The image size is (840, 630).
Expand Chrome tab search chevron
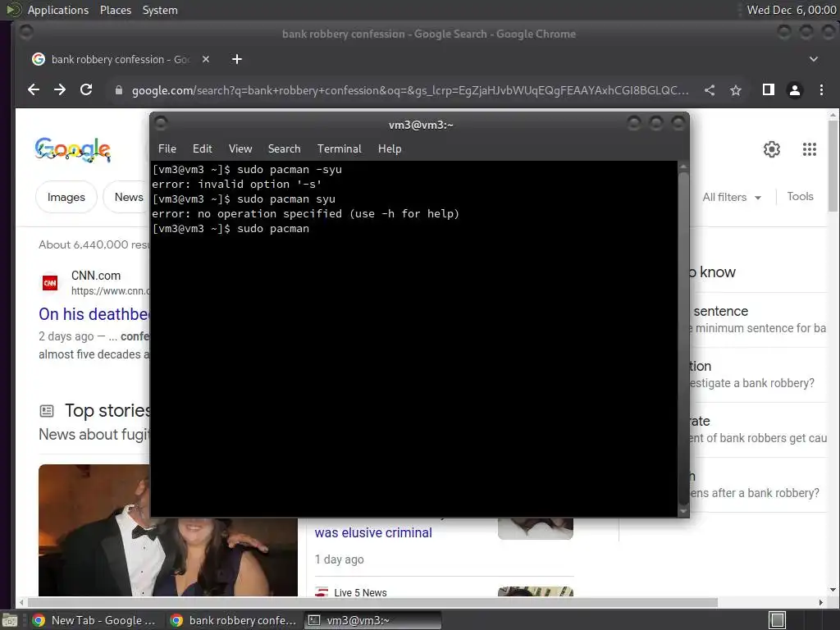(x=813, y=59)
